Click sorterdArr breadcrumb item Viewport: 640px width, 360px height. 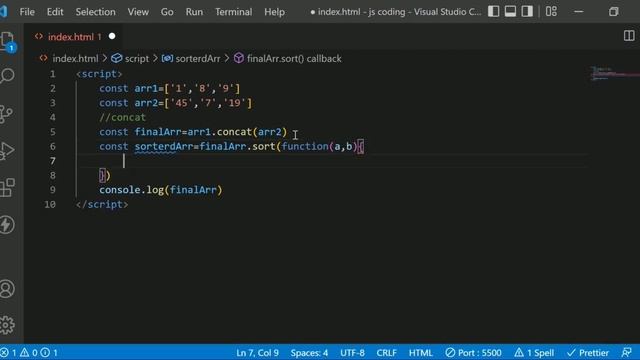[198, 59]
